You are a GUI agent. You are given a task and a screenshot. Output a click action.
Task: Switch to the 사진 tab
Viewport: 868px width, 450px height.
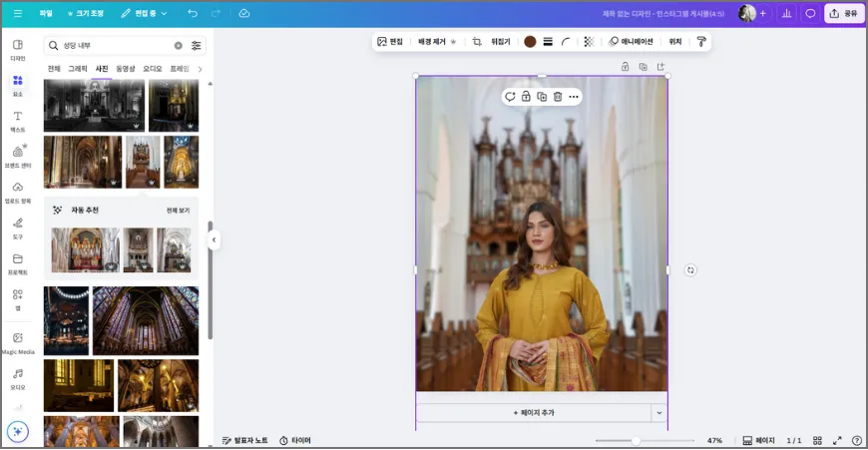pyautogui.click(x=102, y=69)
